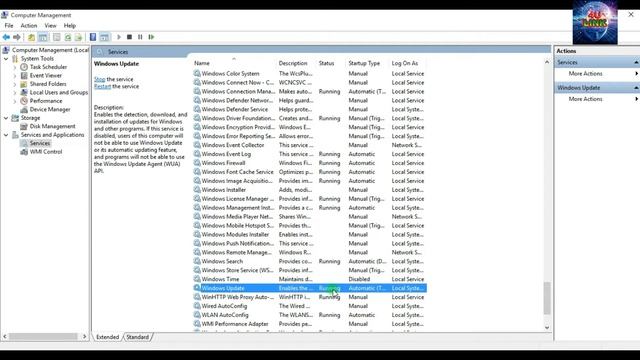Select Task Scheduler in the tree
Image resolution: width=640 pixels, height=360 pixels.
(x=48, y=67)
